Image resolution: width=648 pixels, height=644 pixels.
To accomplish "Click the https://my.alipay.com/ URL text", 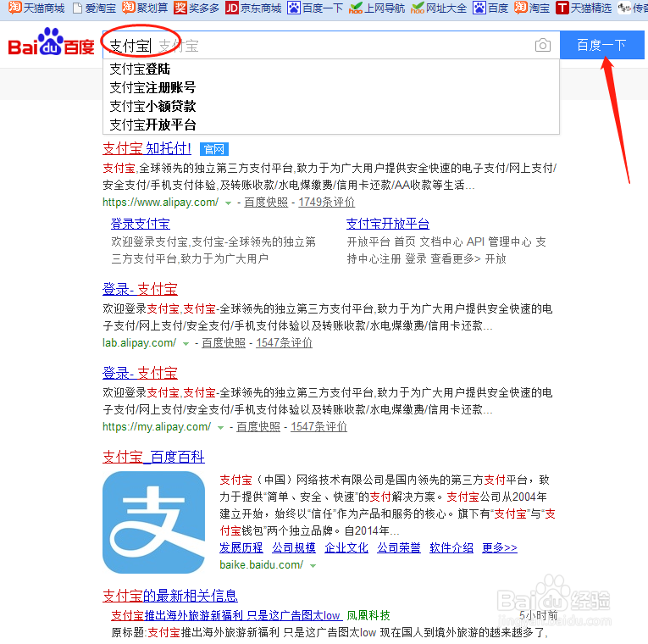I will 157,426.
